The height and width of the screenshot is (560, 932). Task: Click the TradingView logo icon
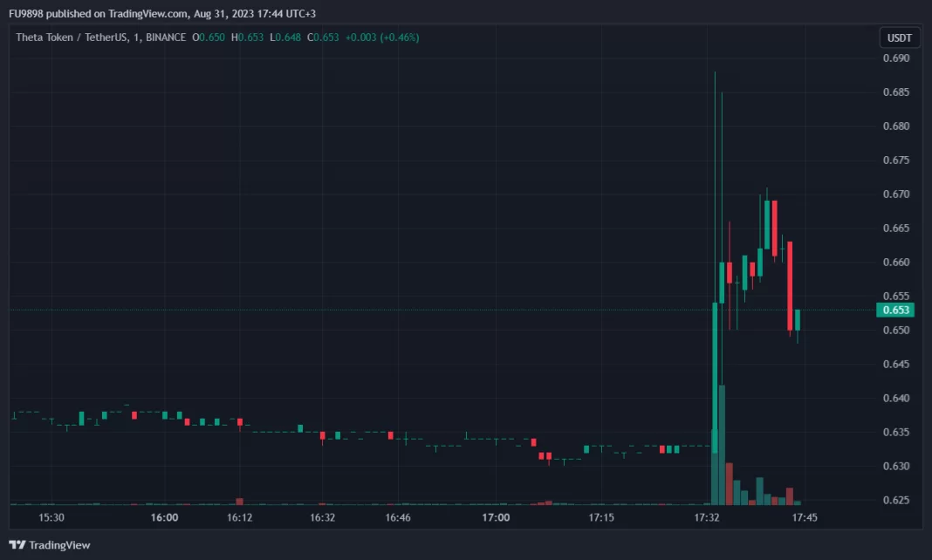point(17,545)
